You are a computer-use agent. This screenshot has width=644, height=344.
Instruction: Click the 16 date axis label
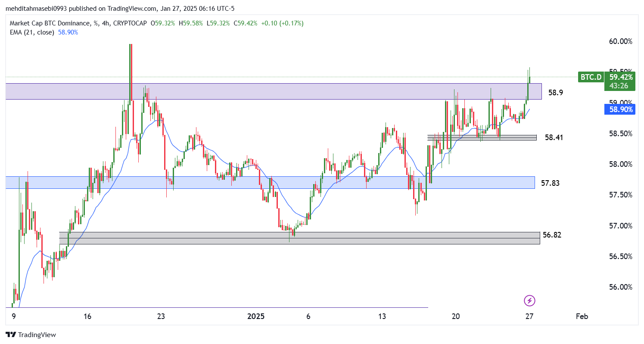pos(87,316)
